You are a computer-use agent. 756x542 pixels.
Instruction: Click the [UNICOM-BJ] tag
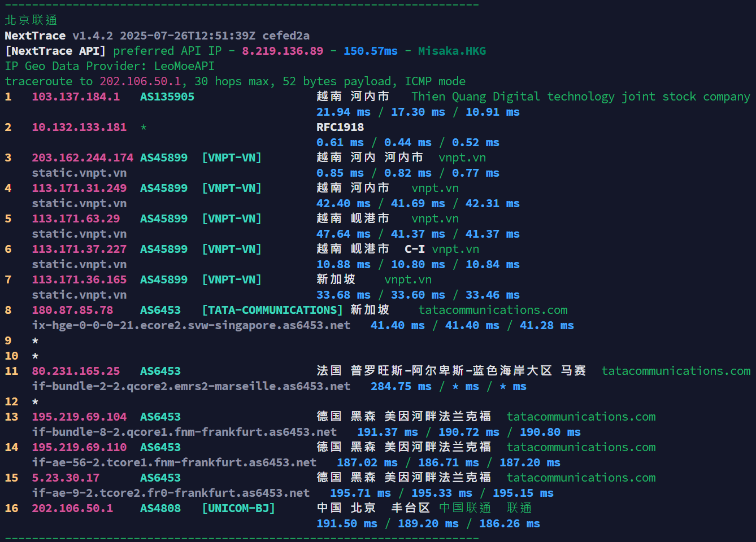click(x=238, y=508)
